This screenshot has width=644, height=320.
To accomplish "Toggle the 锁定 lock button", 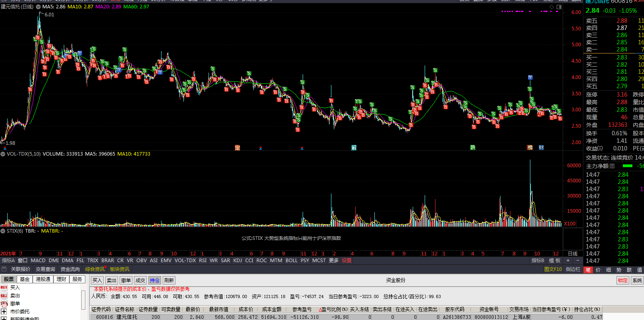I will coord(622,280).
